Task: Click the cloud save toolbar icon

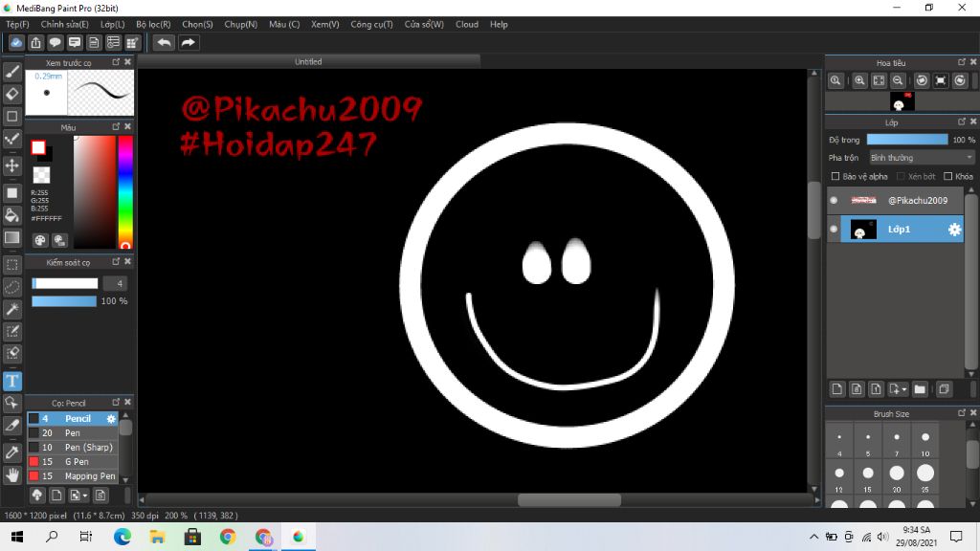Action: click(16, 42)
